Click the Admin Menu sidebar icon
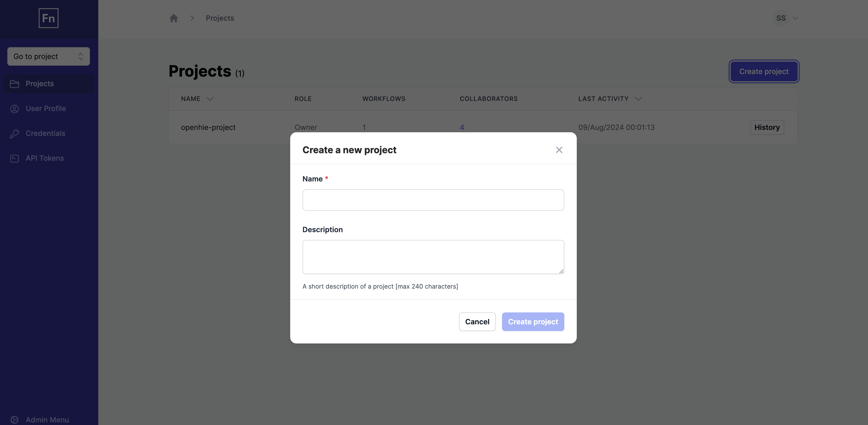The image size is (868, 425). [14, 420]
